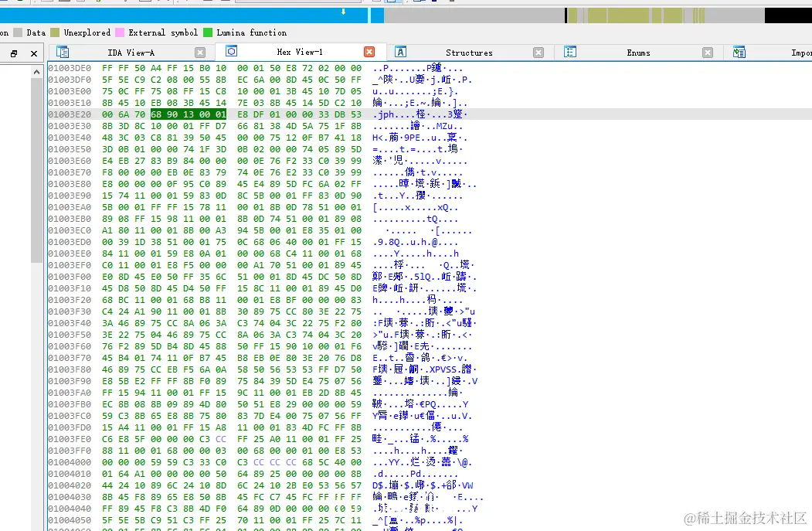This screenshot has width=812, height=531.
Task: Click the Hex View-1 tab icon
Action: pyautogui.click(x=232, y=51)
